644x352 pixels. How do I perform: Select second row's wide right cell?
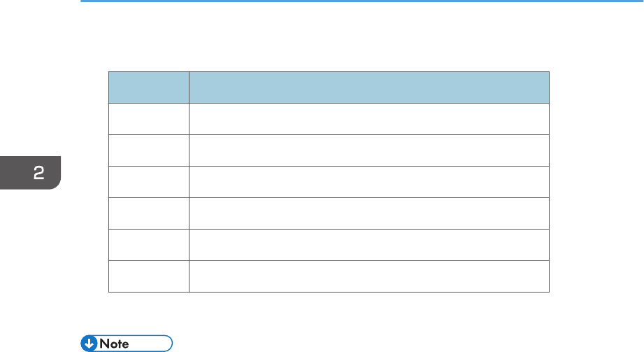click(x=368, y=150)
